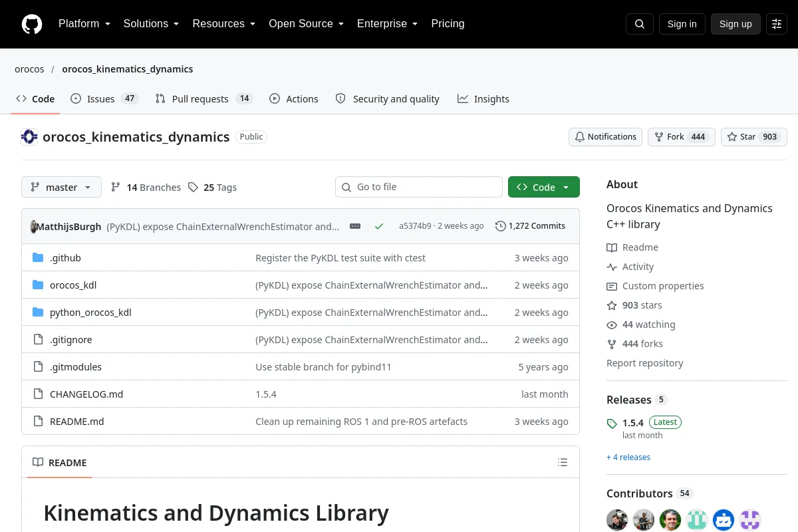Image resolution: width=798 pixels, height=532 pixels.
Task: Open the blue robot contributor avatar
Action: point(724,520)
